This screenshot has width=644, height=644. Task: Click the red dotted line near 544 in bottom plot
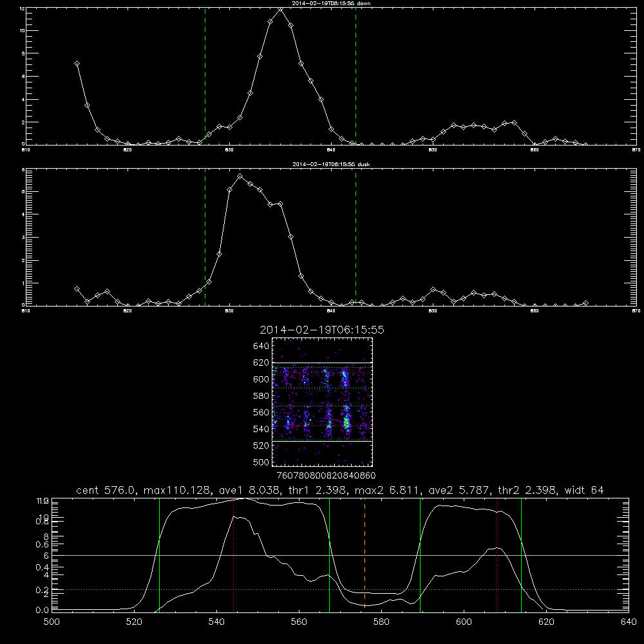click(x=233, y=555)
